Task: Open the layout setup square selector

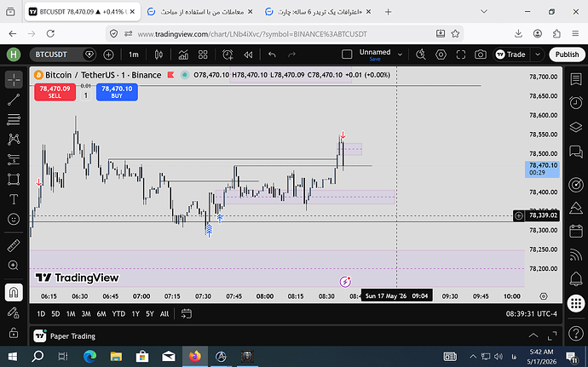Action: [347, 54]
